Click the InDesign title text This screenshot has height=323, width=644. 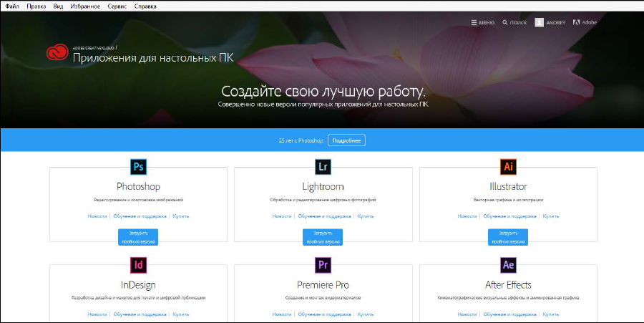[138, 285]
